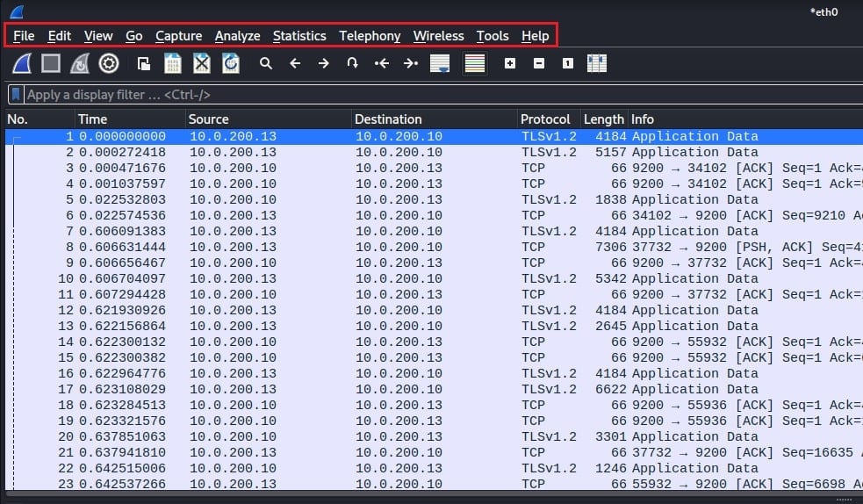Open the Capture menu

click(x=178, y=36)
